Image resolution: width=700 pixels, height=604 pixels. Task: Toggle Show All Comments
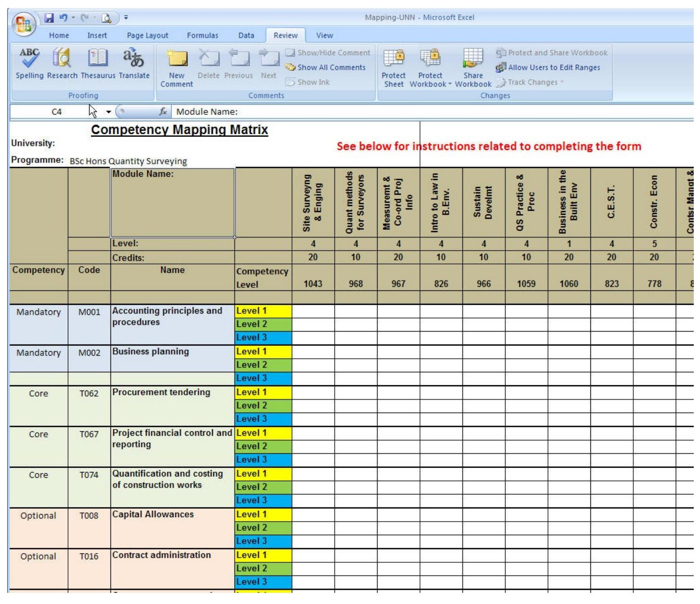tap(327, 68)
